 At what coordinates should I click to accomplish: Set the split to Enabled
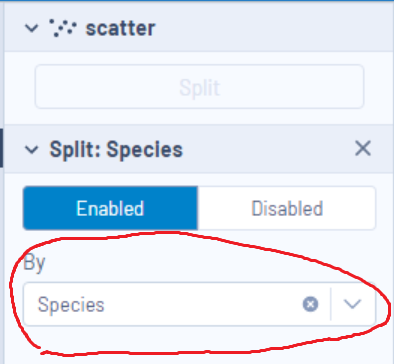[110, 208]
